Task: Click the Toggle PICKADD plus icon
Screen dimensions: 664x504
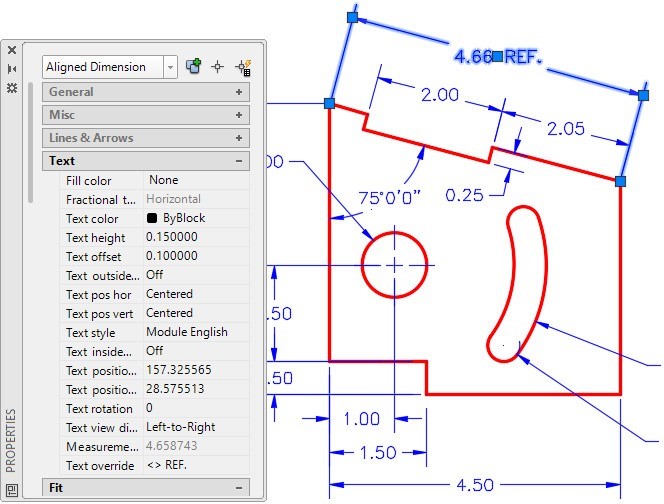Action: tap(194, 66)
